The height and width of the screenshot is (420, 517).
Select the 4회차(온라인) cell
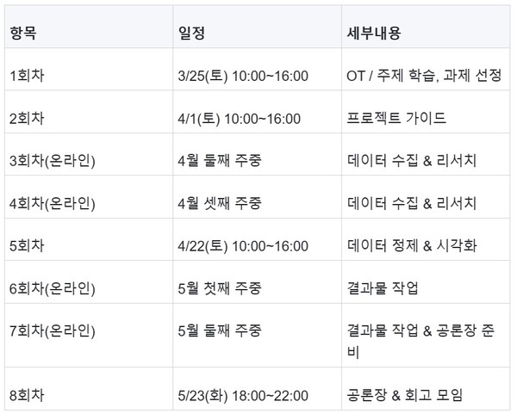(x=51, y=203)
